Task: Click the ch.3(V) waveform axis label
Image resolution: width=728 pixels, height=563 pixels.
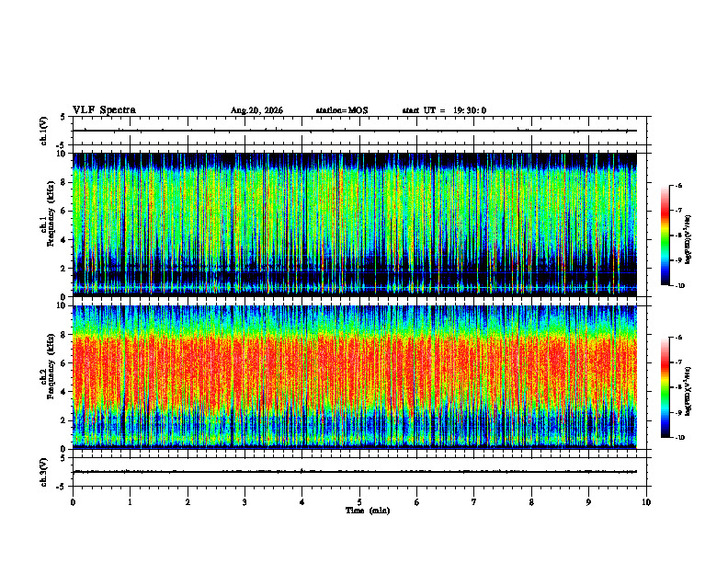Action: pos(44,472)
